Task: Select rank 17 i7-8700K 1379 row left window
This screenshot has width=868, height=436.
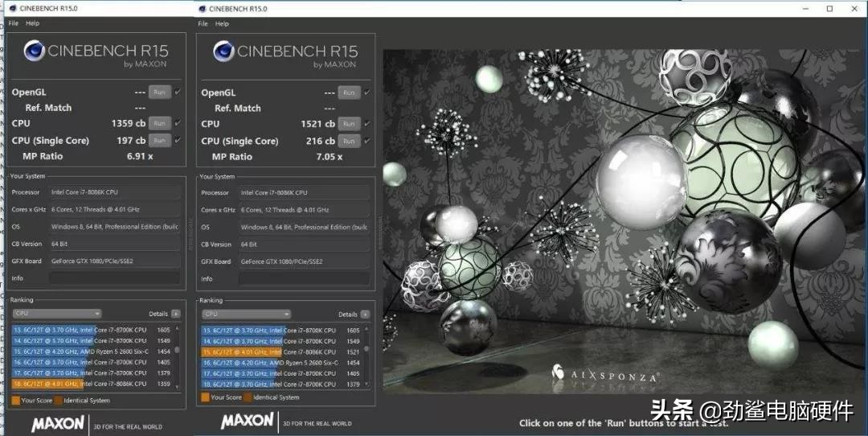Action: click(x=92, y=372)
